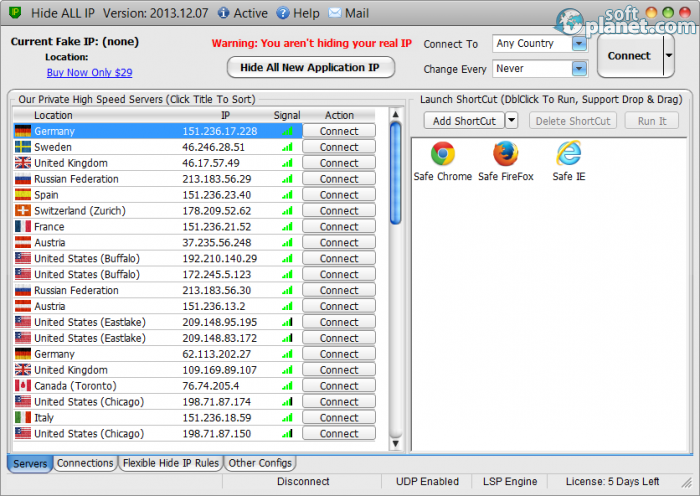The width and height of the screenshot is (700, 496).
Task: Click the Sweden flag icon
Action: (x=23, y=147)
